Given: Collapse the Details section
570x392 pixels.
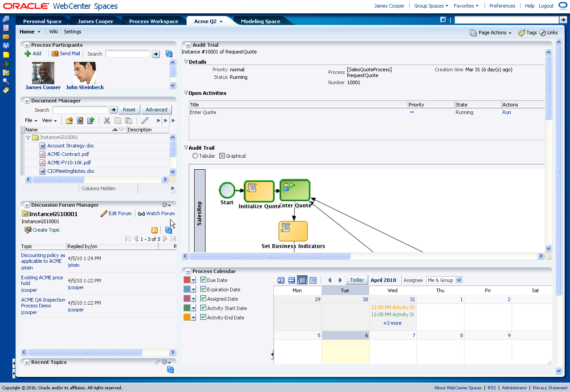Looking at the screenshot, I should click(x=186, y=61).
